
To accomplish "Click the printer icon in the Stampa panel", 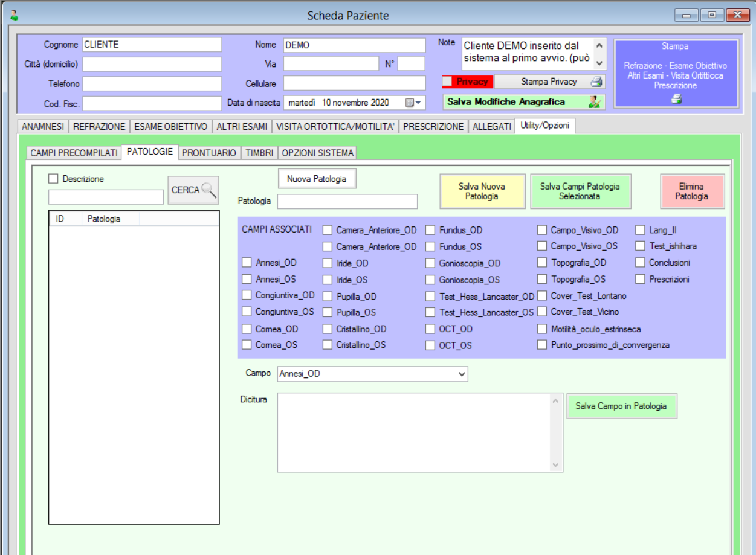I will pyautogui.click(x=676, y=100).
